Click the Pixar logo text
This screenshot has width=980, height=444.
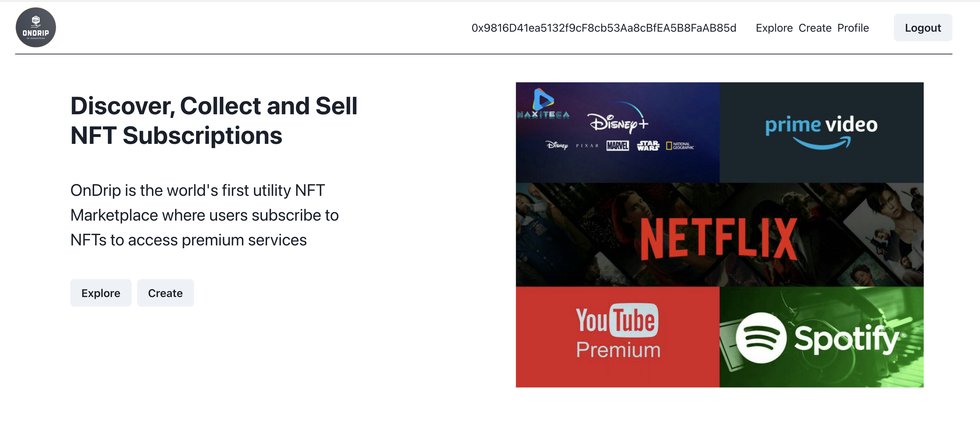[x=587, y=146]
